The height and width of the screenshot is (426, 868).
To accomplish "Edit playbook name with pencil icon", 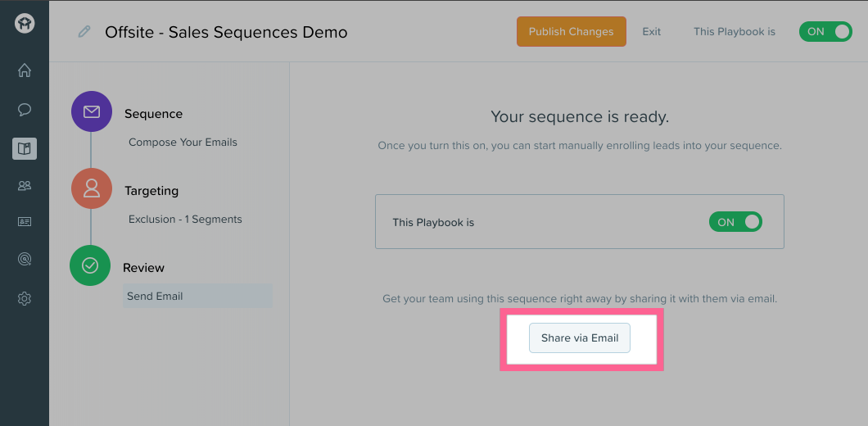I will point(84,32).
